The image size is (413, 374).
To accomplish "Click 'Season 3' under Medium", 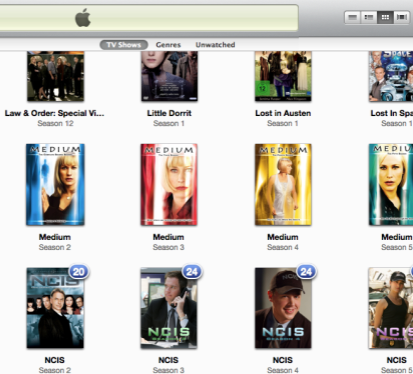I will pos(168,247).
